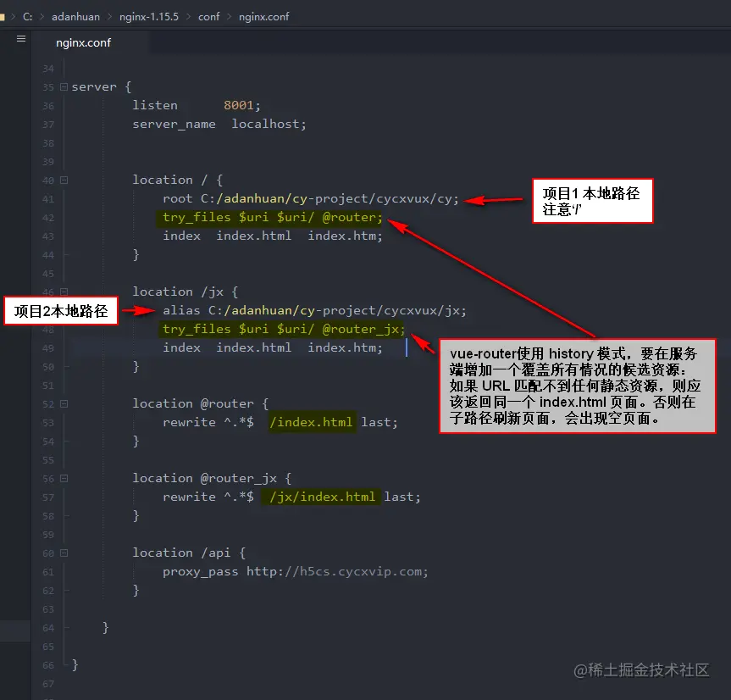731x700 pixels.
Task: Click 'index.htm;' on line 43
Action: 345,236
